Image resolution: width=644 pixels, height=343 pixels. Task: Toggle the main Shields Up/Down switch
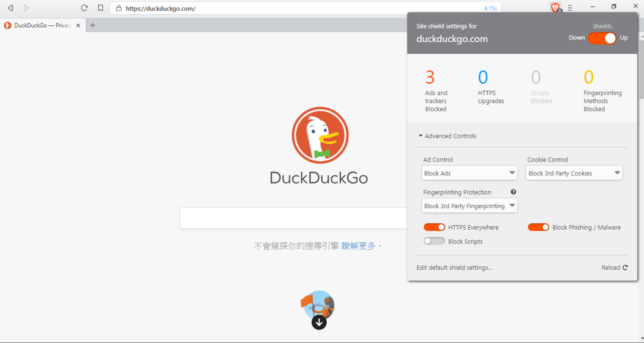(x=602, y=38)
